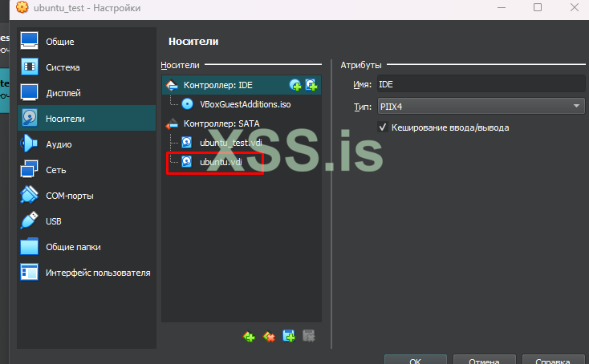Click the Система chip icon
Image resolution: width=589 pixels, height=364 pixels.
point(30,67)
